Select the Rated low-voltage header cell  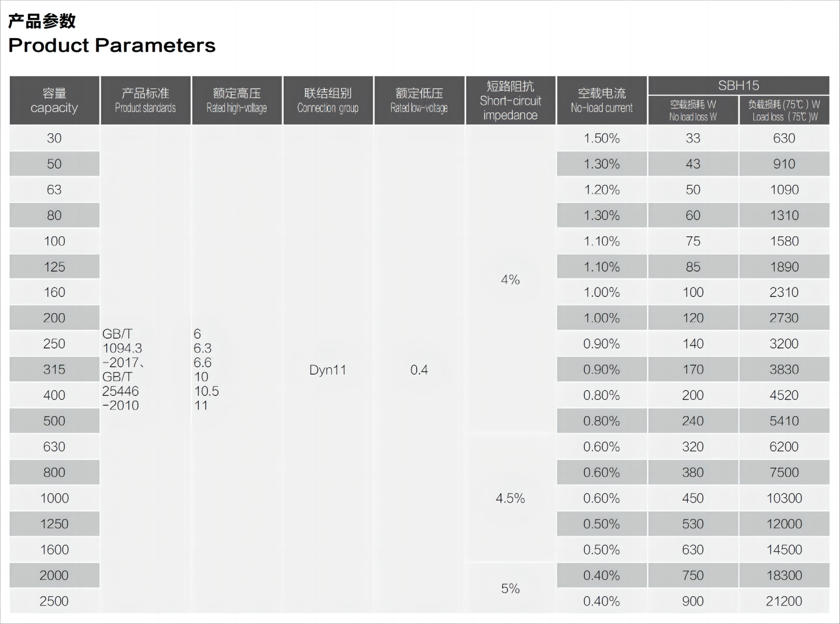(x=419, y=101)
